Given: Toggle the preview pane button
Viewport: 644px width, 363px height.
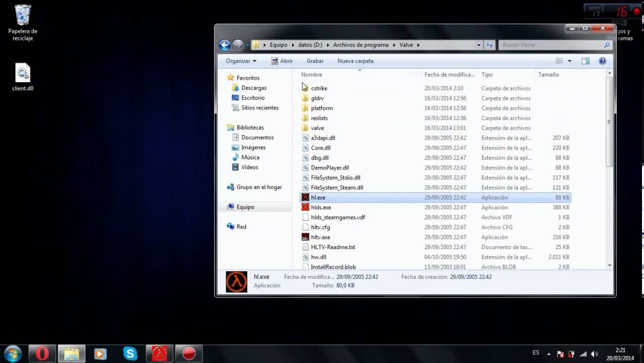Looking at the screenshot, I should click(x=585, y=61).
